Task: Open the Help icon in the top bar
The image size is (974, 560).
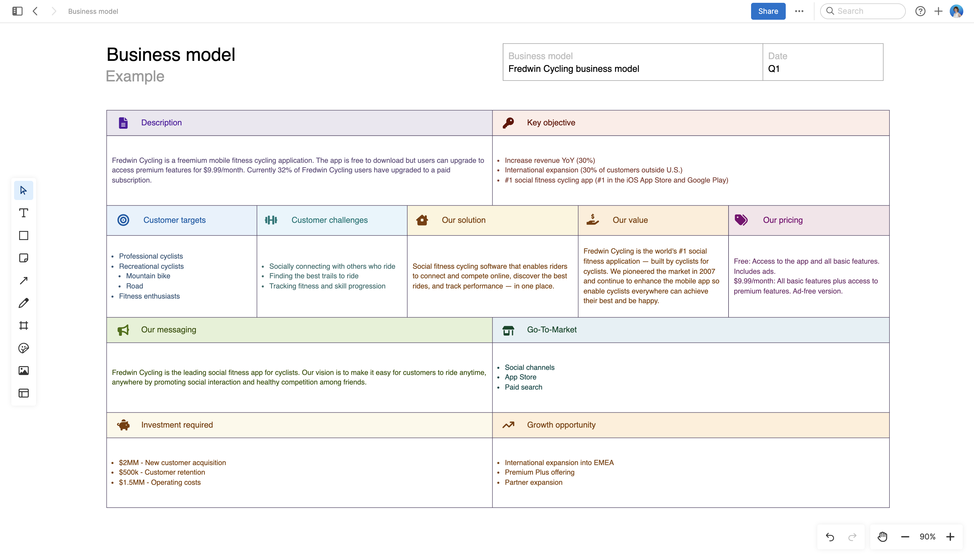Action: click(920, 11)
